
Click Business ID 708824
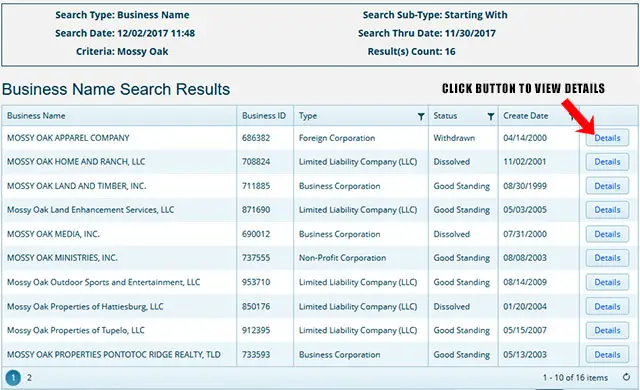[x=256, y=162]
